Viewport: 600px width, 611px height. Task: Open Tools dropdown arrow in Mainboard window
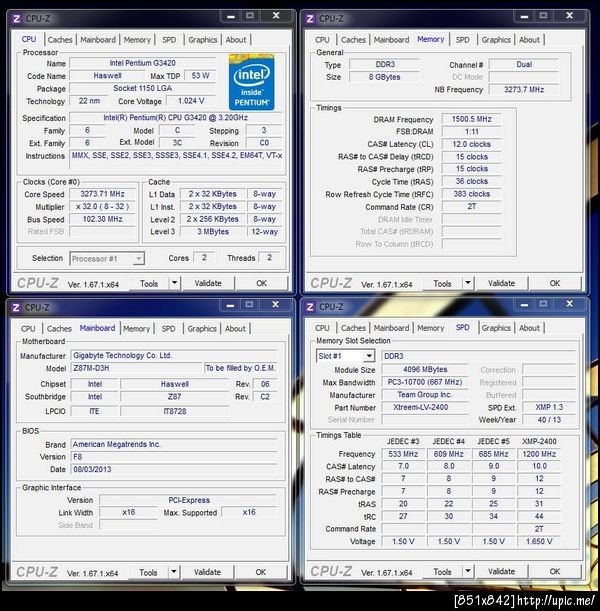click(x=174, y=572)
